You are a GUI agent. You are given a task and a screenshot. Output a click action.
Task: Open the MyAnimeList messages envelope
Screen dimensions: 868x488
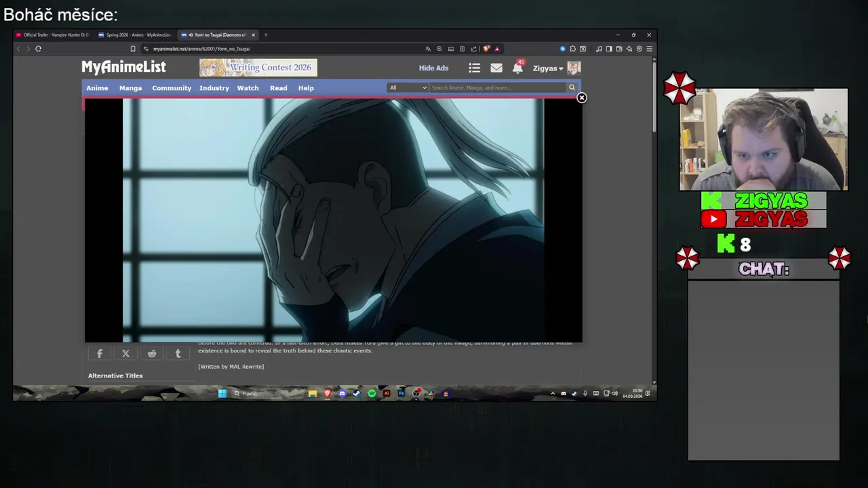click(x=496, y=68)
